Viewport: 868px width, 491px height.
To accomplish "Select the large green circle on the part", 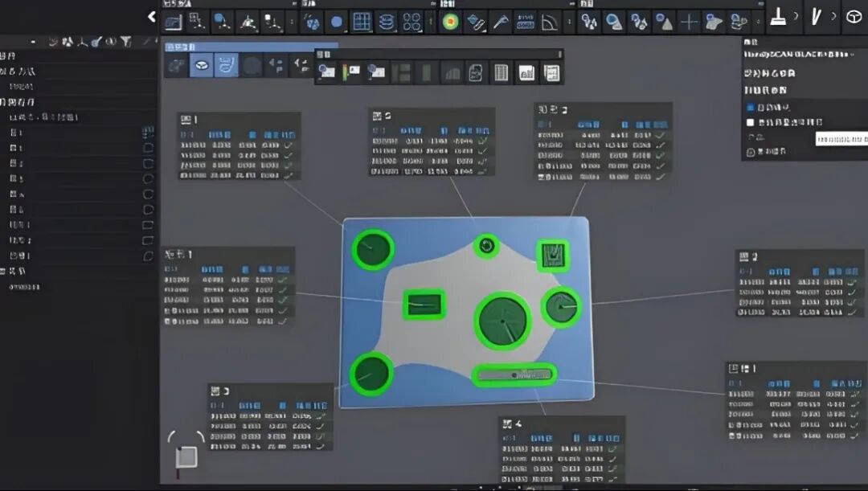I will click(x=503, y=321).
